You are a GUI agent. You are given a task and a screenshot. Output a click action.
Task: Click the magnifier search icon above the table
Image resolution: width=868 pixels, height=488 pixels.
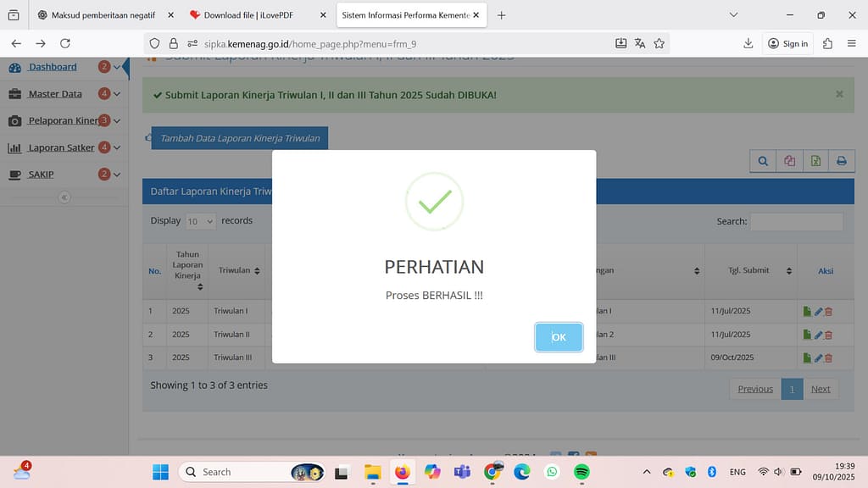(763, 161)
